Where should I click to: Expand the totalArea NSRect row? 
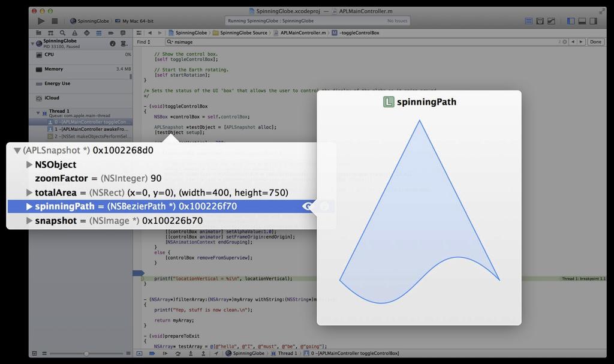tap(29, 192)
